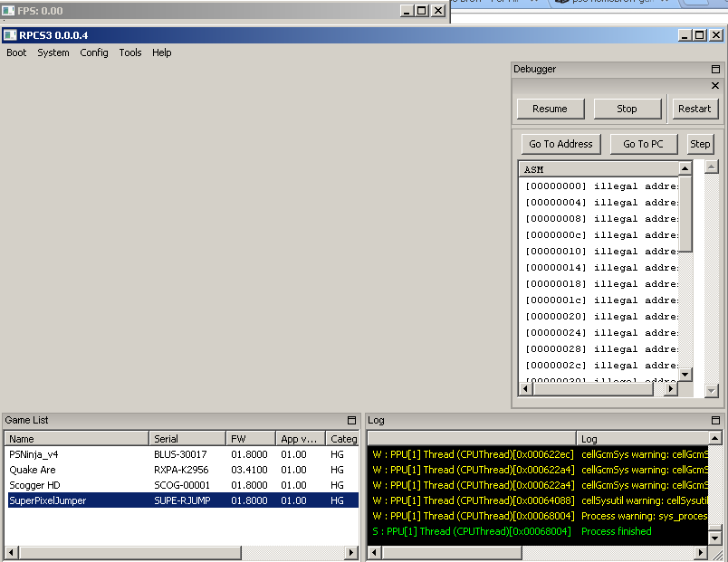Open the Boot menu
Viewport: 728px width, 562px height.
coord(16,52)
